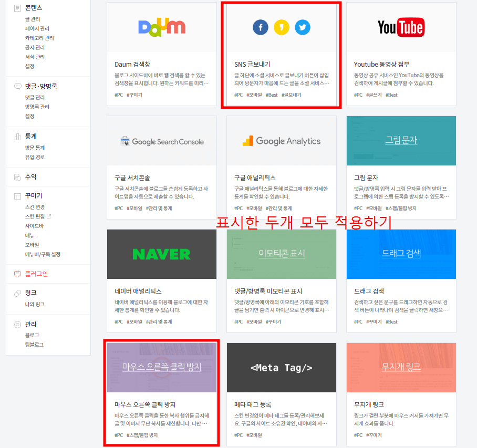The height and width of the screenshot is (448, 477).
Task: Click the 통계 bar chart icon
Action: pyautogui.click(x=18, y=137)
